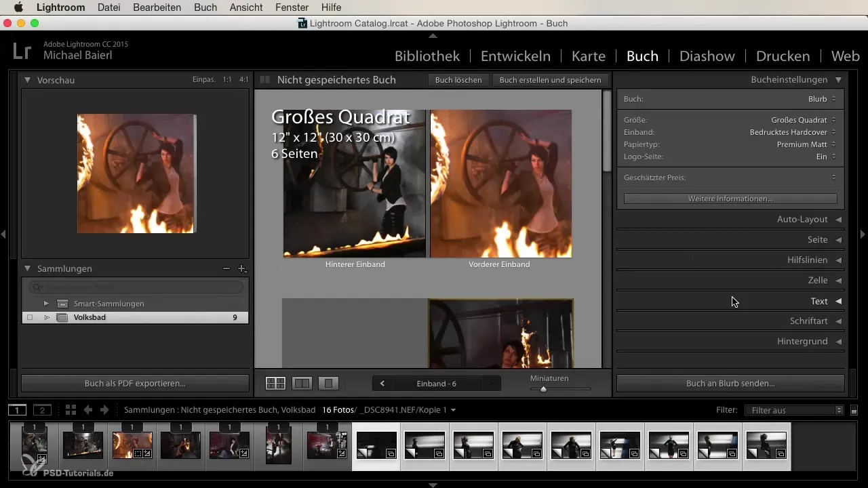This screenshot has width=868, height=488.
Task: Set preview zoom to Einpas.
Action: (x=203, y=79)
